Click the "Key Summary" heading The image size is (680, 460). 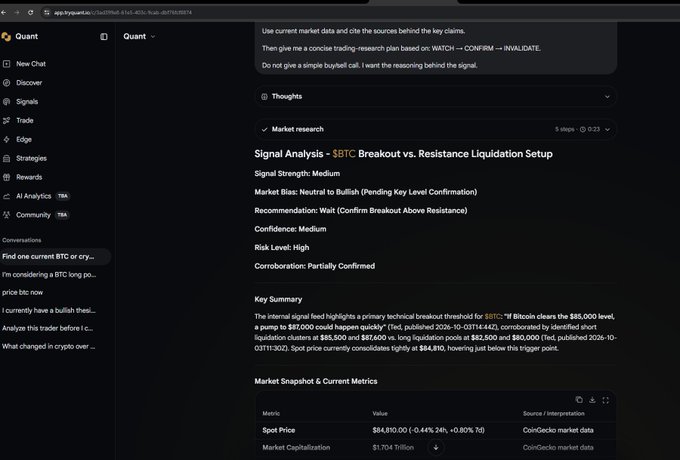[x=278, y=300]
